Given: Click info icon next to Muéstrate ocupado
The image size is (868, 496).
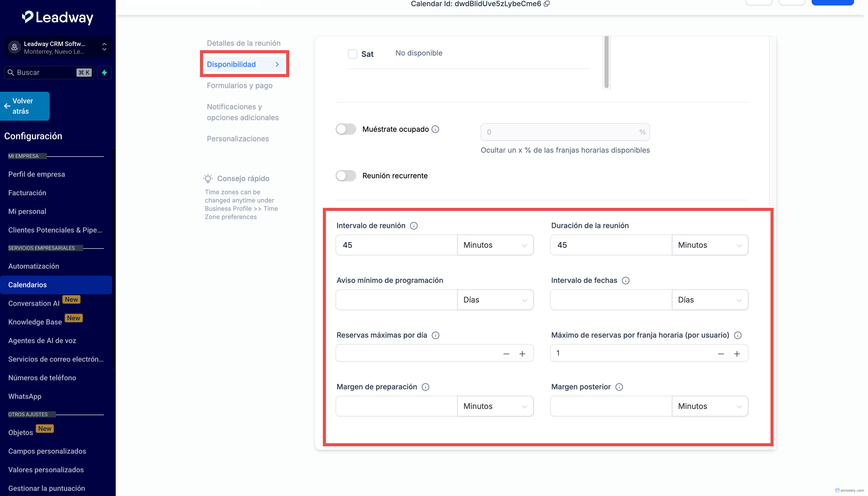Looking at the screenshot, I should (435, 129).
